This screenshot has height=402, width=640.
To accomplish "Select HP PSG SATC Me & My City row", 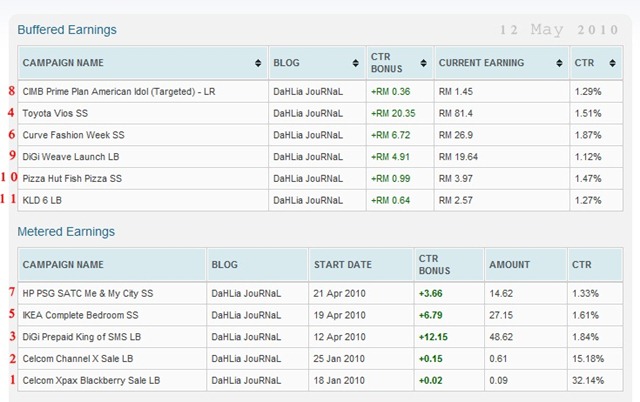I will tap(320, 293).
